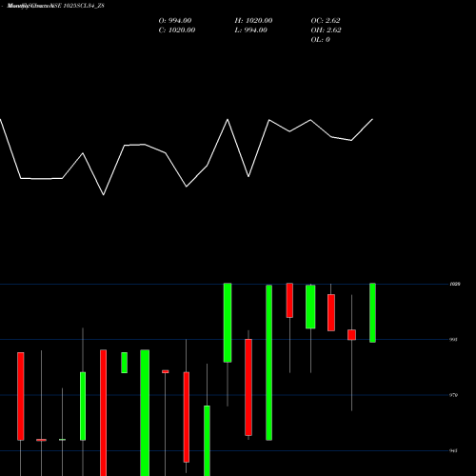
Task: Select the small red candle before the last candle
Action: point(351,335)
